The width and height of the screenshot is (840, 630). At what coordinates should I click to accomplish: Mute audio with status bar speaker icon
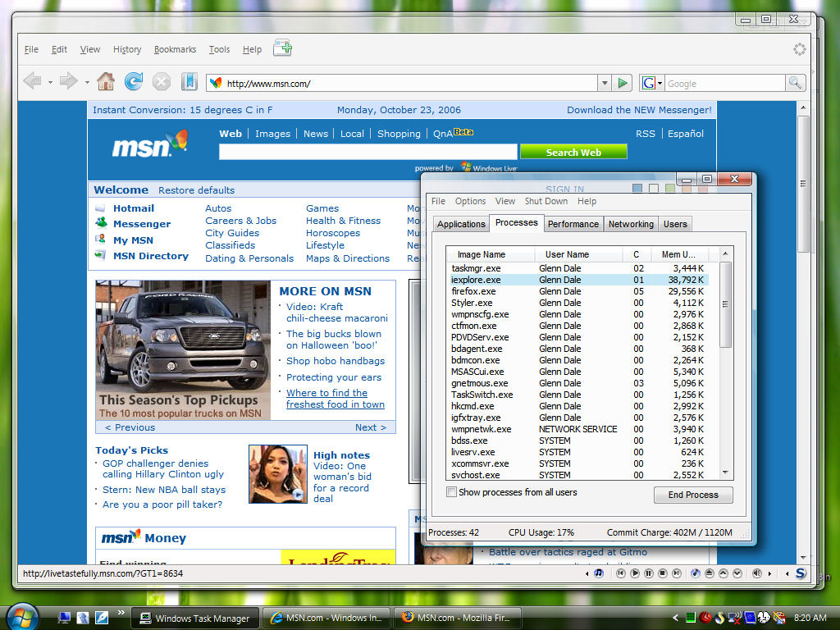756,573
